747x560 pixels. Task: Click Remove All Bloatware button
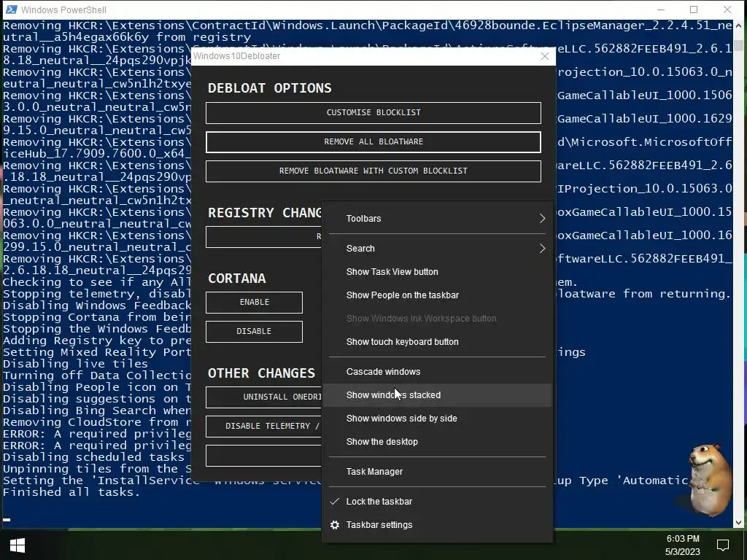(x=373, y=142)
